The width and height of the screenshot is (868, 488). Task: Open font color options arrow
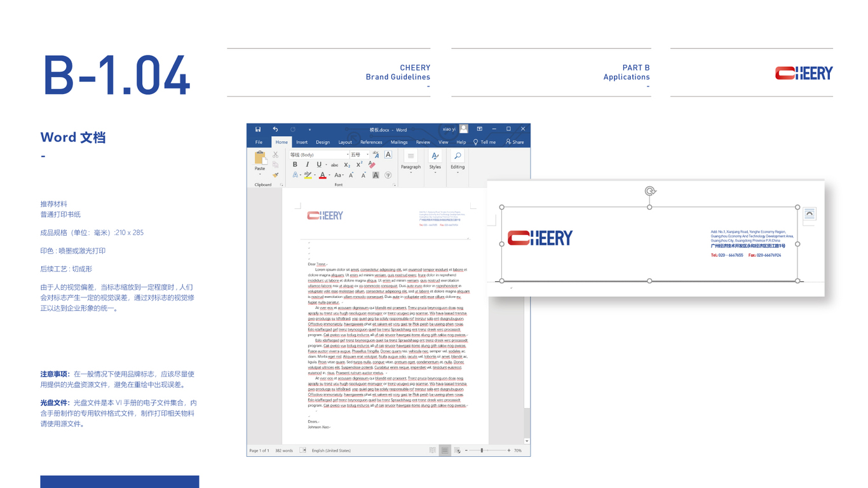coord(329,175)
